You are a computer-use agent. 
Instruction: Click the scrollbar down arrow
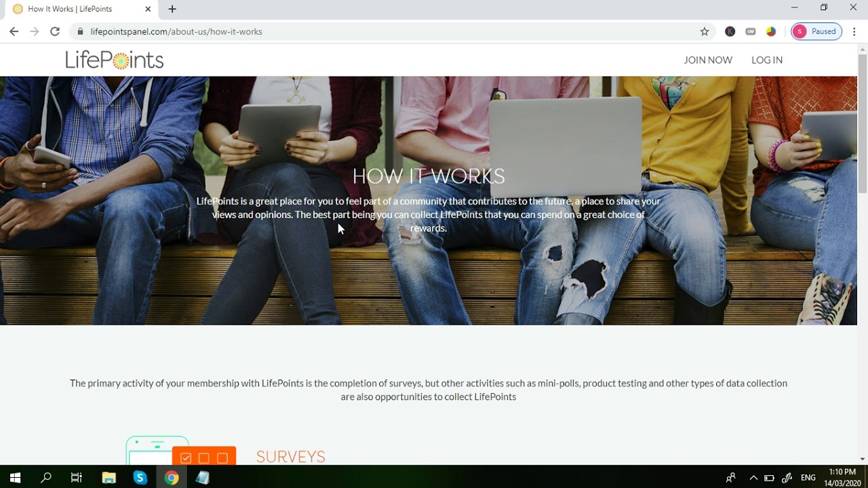point(863,459)
